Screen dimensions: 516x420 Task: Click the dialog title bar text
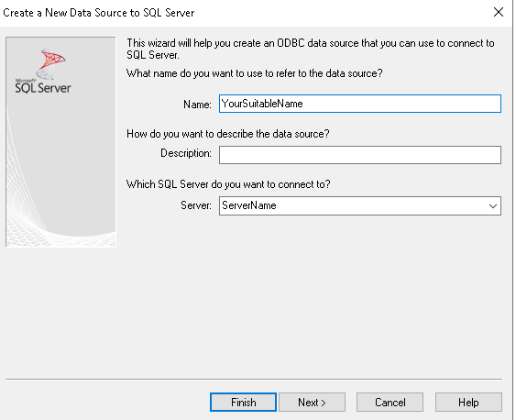tap(99, 13)
